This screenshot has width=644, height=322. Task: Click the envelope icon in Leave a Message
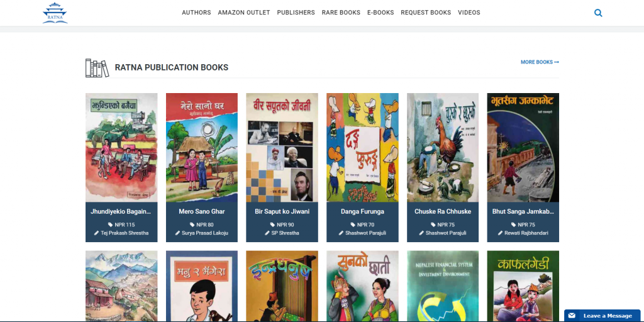(572, 316)
